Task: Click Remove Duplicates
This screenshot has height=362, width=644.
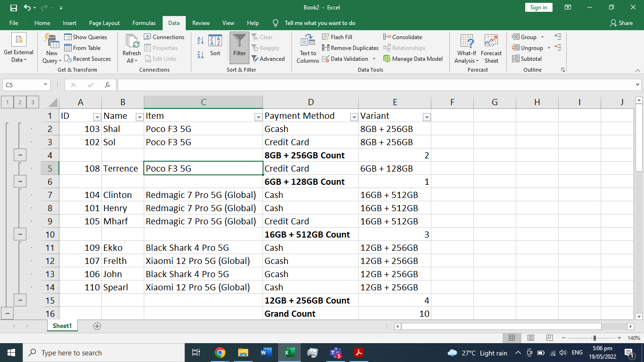Action: point(350,48)
